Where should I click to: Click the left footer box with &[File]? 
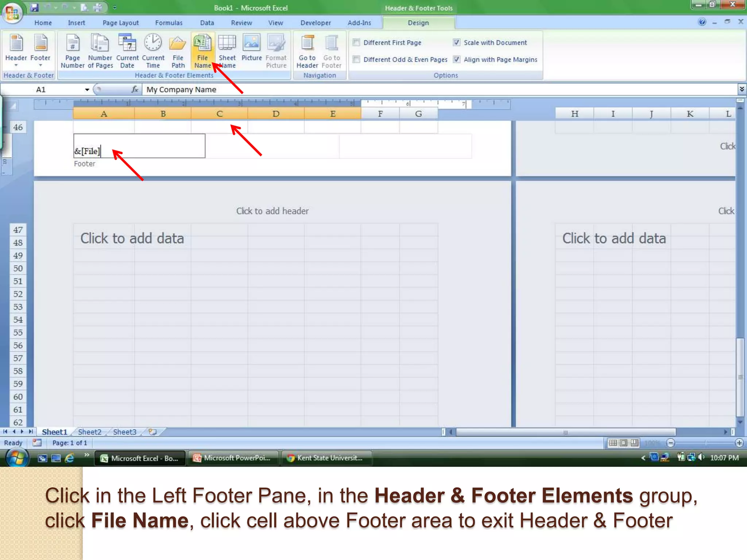139,146
